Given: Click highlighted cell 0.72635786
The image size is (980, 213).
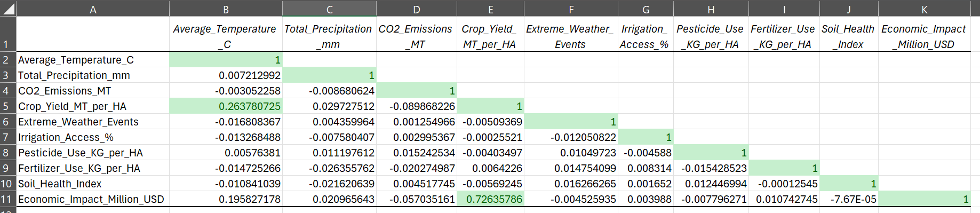Looking at the screenshot, I should point(490,199).
